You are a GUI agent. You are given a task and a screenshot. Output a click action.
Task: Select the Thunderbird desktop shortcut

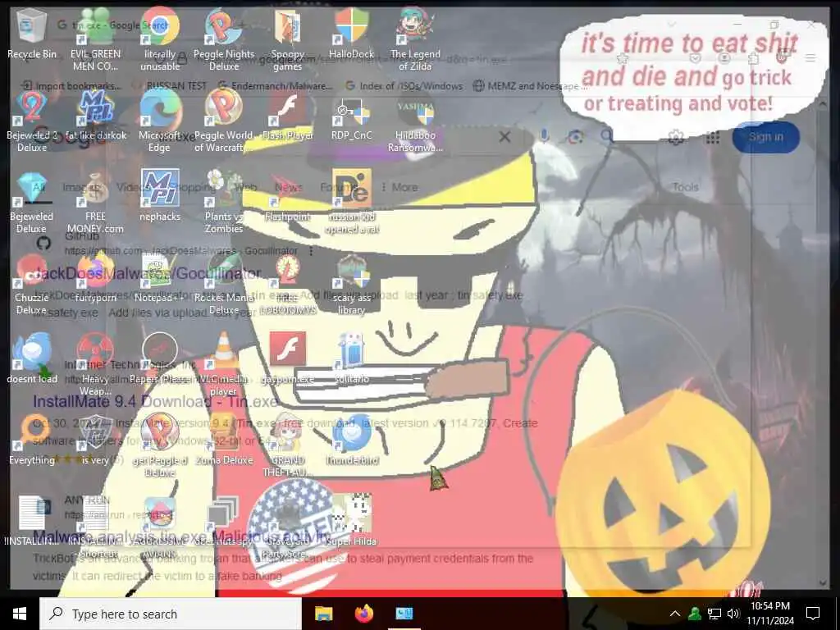351,440
